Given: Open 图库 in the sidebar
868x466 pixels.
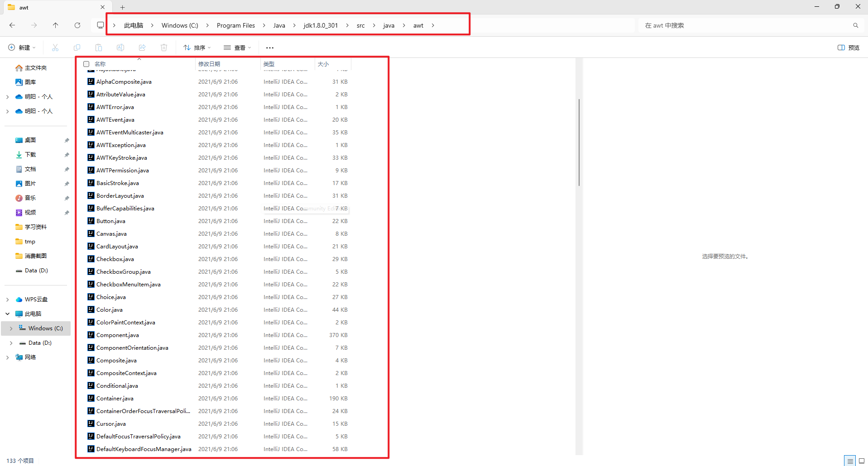Looking at the screenshot, I should coord(30,82).
